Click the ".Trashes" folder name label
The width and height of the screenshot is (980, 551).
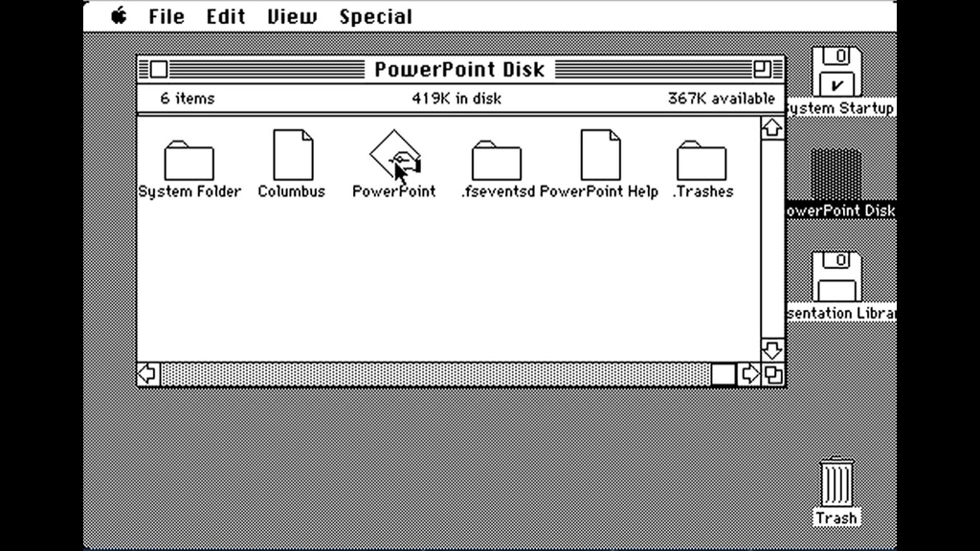[702, 191]
